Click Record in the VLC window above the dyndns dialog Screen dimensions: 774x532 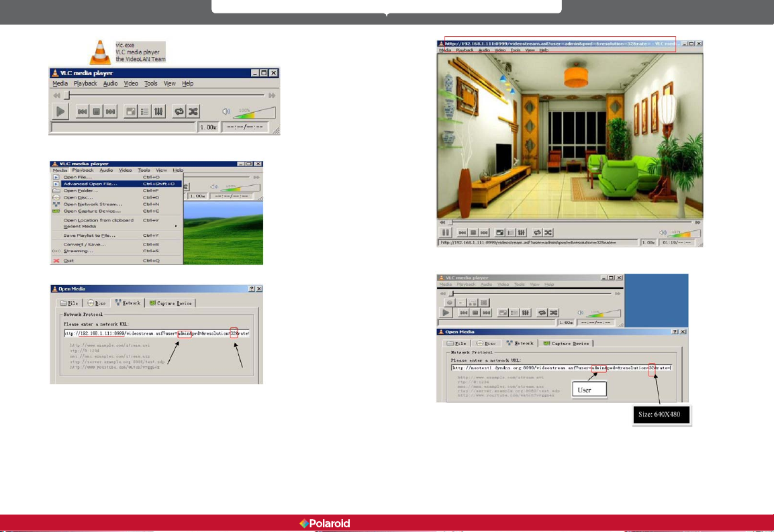coord(449,303)
